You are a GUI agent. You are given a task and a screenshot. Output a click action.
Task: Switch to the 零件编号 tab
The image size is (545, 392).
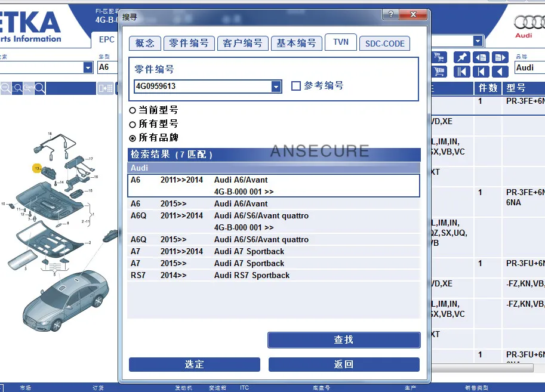pyautogui.click(x=189, y=43)
